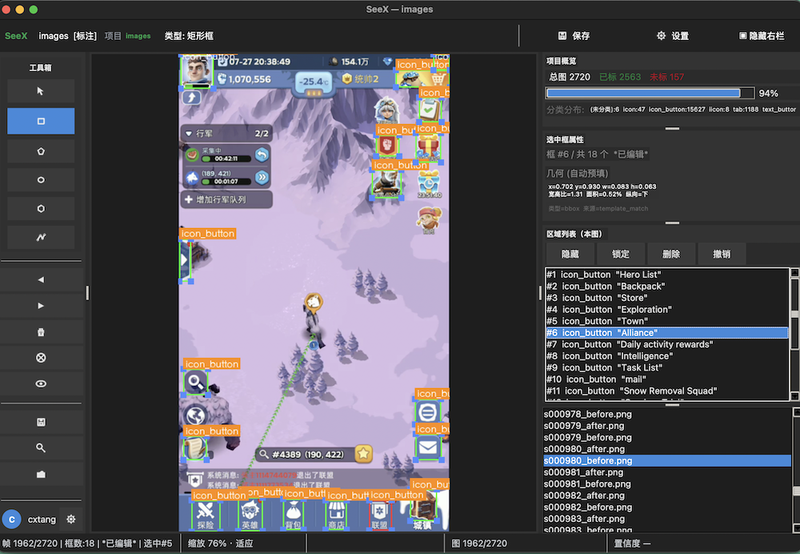Select region #7 "Daily activity rewards"
The width and height of the screenshot is (800, 554).
point(667,344)
